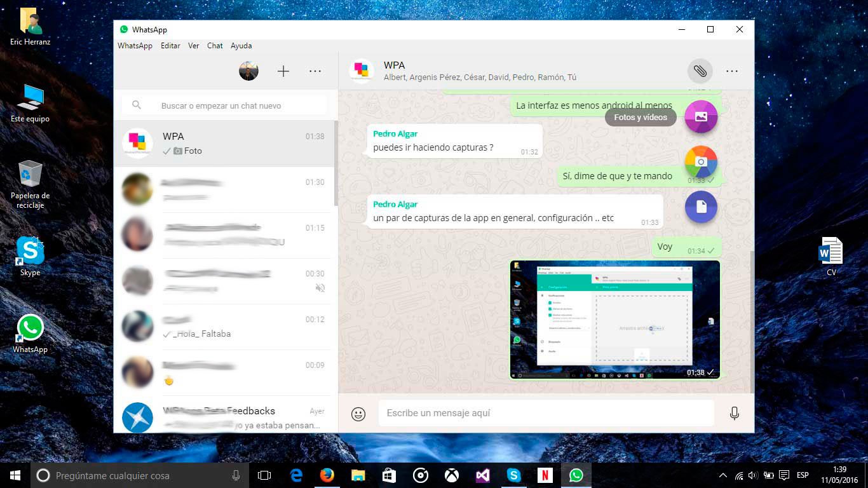
Task: Open Netflix from the taskbar
Action: coord(545,475)
